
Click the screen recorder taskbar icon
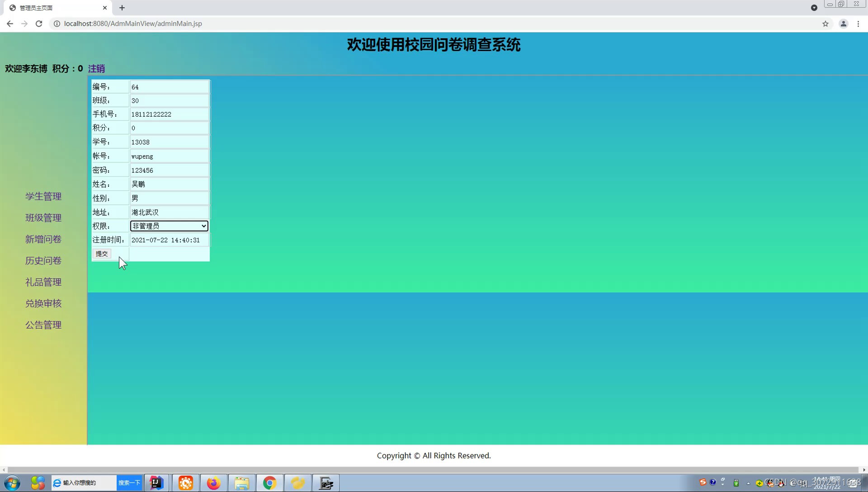point(326,483)
